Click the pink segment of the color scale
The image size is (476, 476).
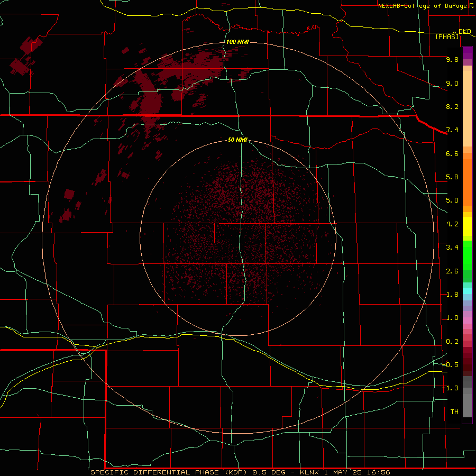(x=467, y=321)
